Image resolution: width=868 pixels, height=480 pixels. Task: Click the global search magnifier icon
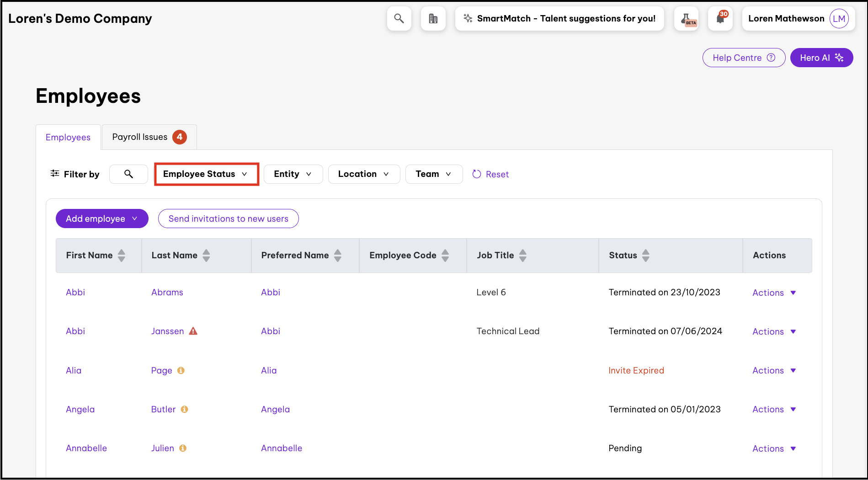(399, 19)
